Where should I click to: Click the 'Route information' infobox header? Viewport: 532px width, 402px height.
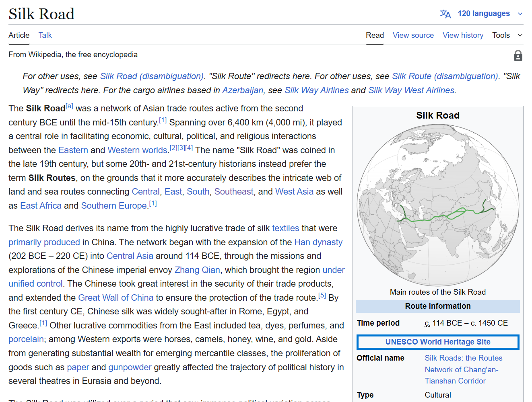438,306
